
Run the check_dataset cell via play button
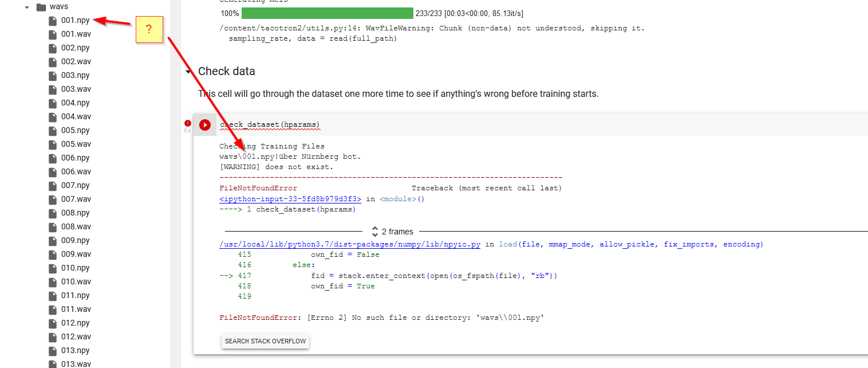tap(205, 124)
